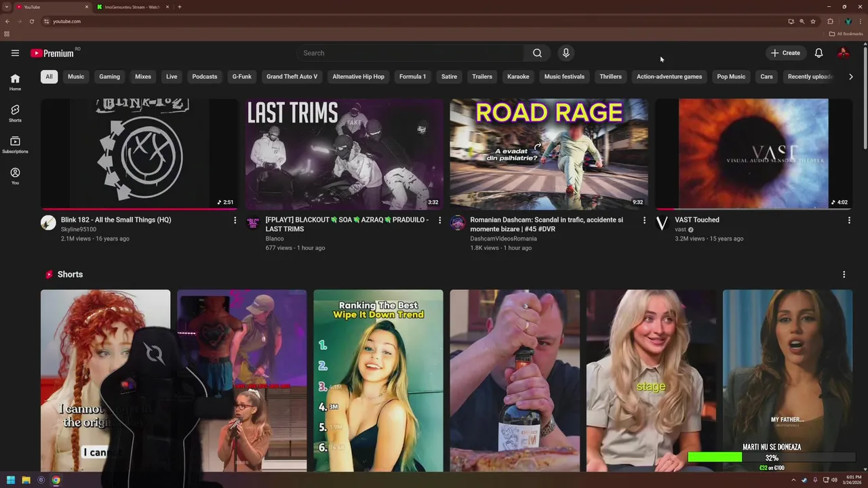Open Ranking The Best Wipe It Down short
Image resolution: width=868 pixels, height=488 pixels.
(x=378, y=381)
